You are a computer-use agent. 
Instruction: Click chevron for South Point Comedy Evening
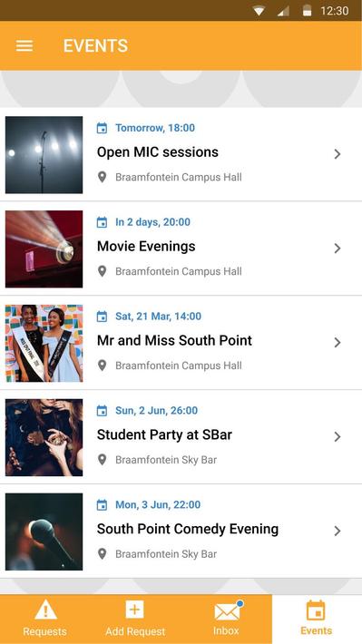338,531
